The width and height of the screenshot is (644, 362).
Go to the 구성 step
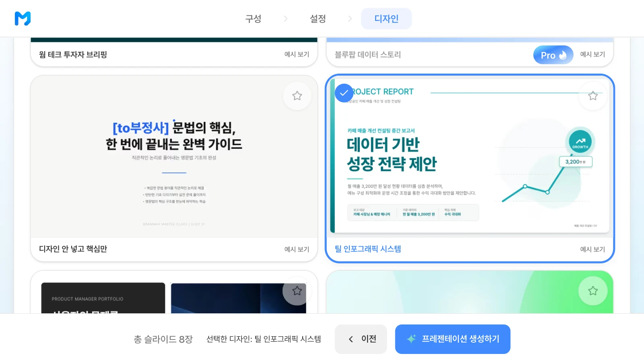pos(253,19)
